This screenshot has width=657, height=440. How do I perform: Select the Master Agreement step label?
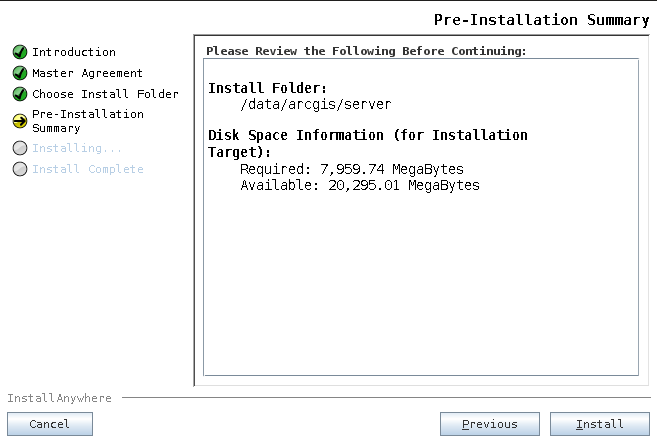[x=87, y=73]
